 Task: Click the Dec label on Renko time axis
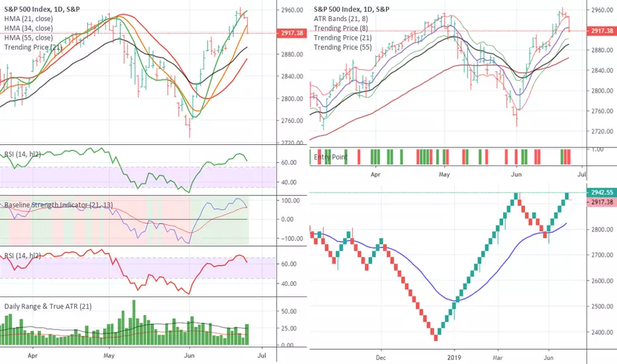pos(381,357)
